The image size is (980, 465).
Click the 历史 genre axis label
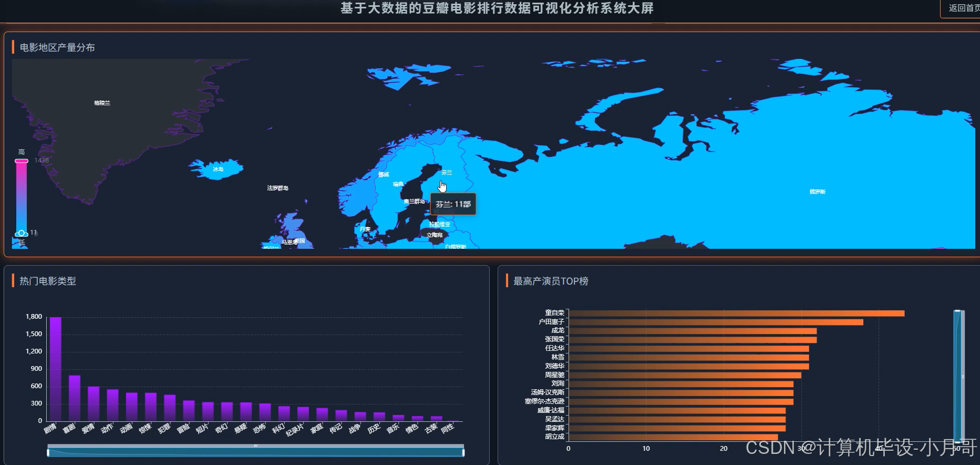(374, 428)
